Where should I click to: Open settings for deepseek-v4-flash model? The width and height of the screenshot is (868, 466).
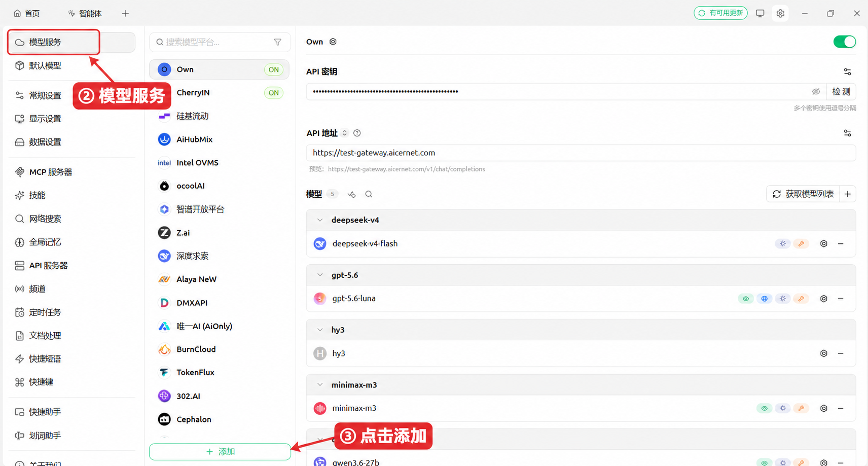[x=823, y=244]
